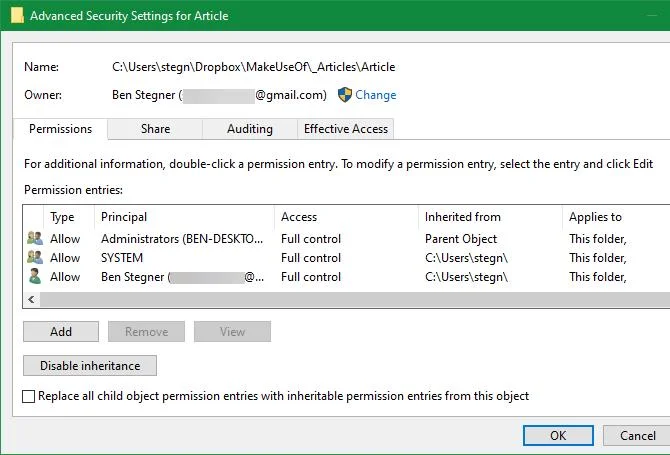The image size is (670, 455).
Task: Open the Auditing tab
Action: click(250, 129)
